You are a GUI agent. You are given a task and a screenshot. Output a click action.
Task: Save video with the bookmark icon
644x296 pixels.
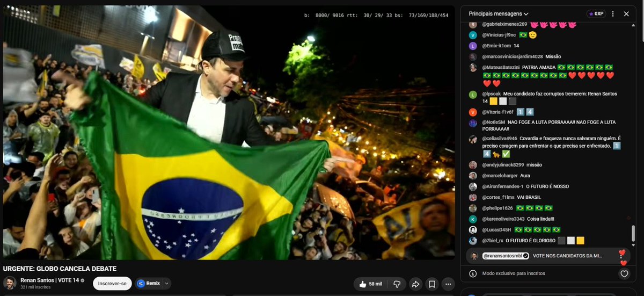(432, 284)
